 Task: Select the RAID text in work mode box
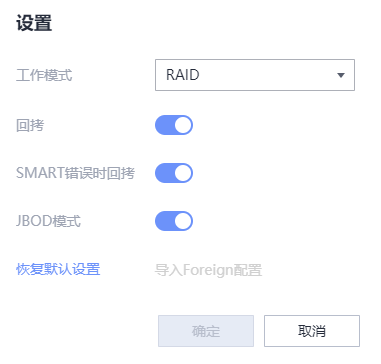(183, 75)
